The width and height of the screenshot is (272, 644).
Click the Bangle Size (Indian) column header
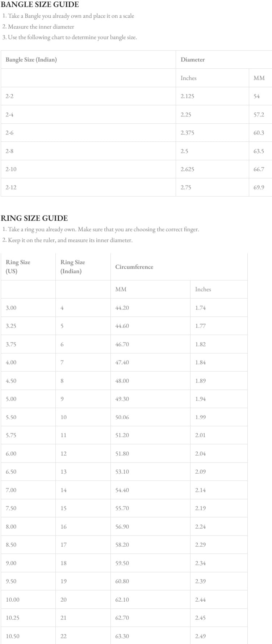pos(31,60)
